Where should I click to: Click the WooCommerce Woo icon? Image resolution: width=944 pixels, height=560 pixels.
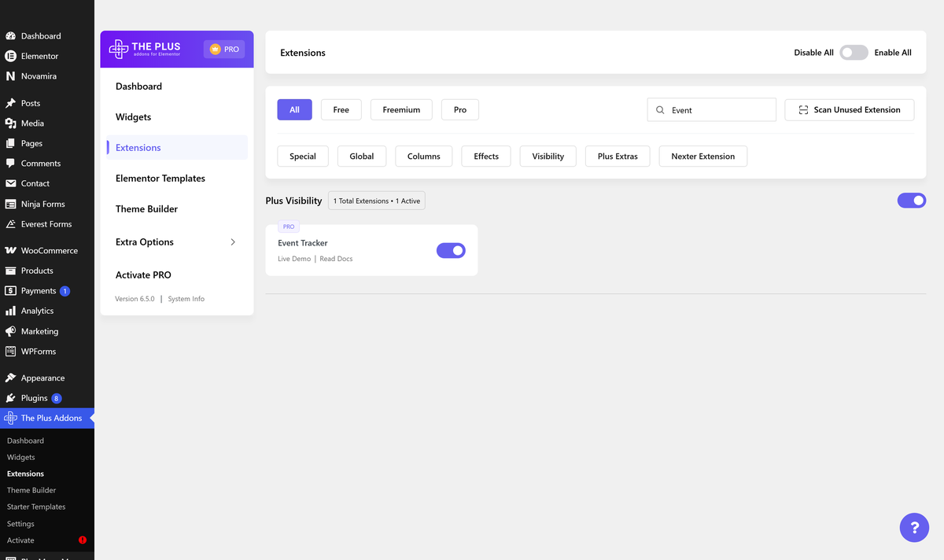[11, 251]
